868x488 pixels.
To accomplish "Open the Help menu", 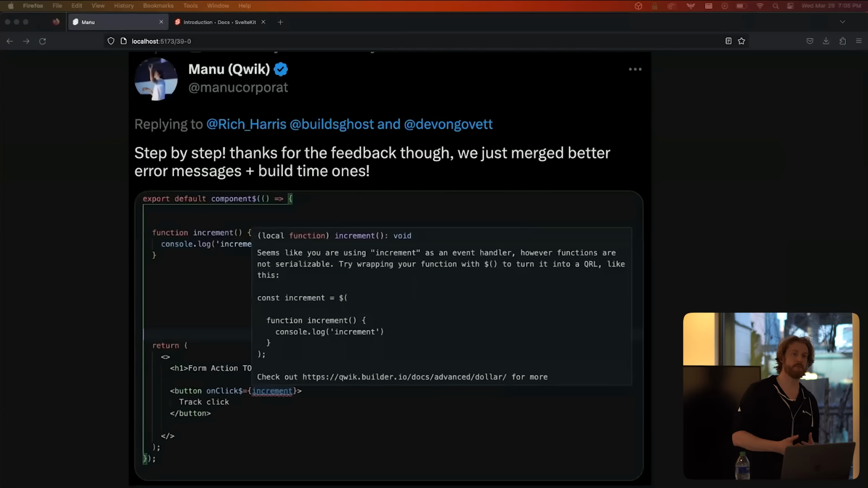I will [x=245, y=6].
